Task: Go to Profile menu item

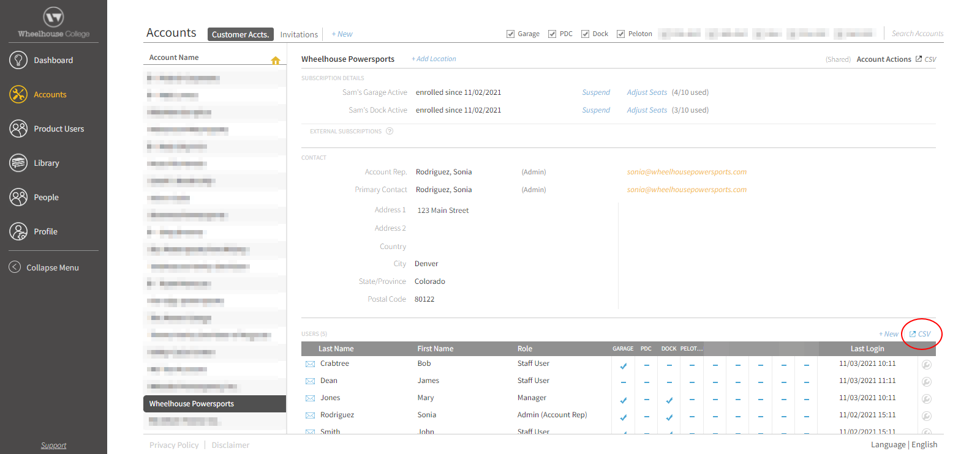Action: click(45, 231)
